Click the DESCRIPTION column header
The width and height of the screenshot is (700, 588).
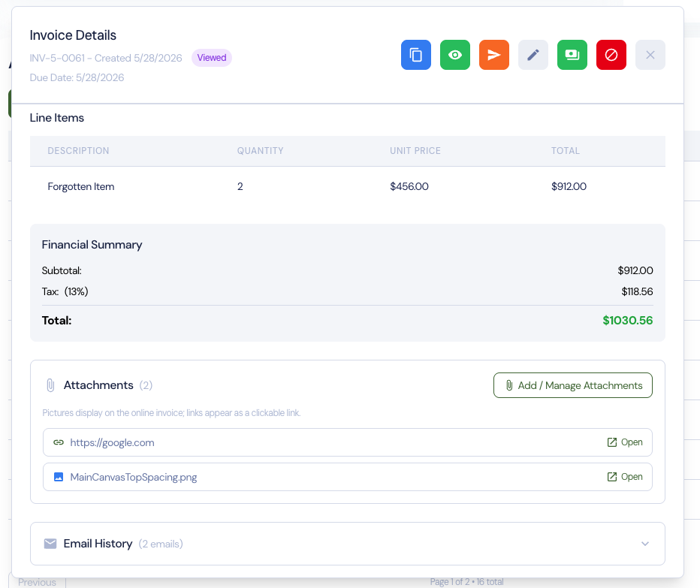[x=79, y=151]
